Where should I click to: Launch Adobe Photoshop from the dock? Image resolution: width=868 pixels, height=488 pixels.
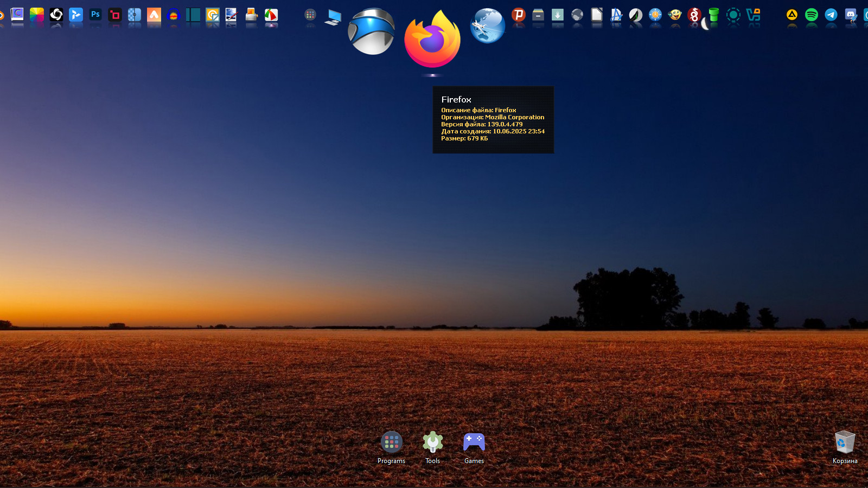tap(95, 15)
